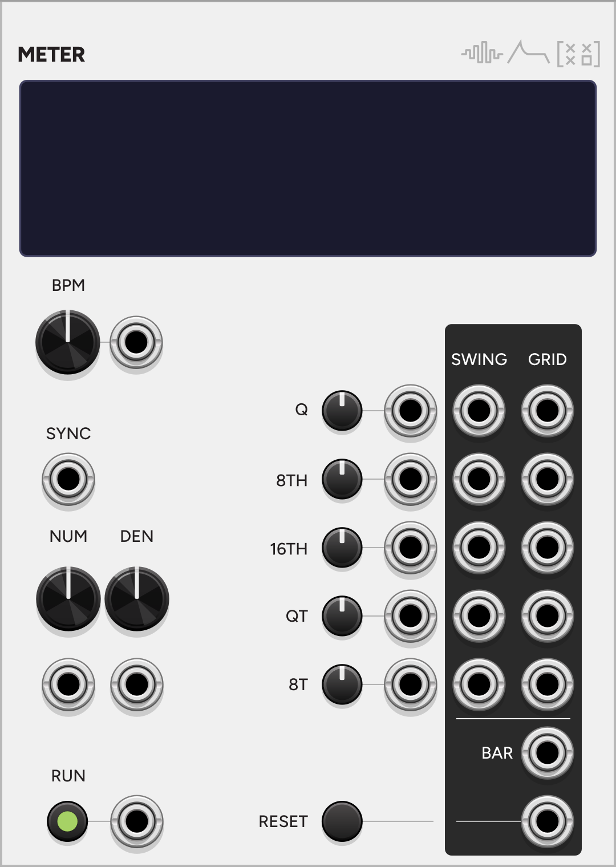Click the large BPM knob

coord(68,342)
